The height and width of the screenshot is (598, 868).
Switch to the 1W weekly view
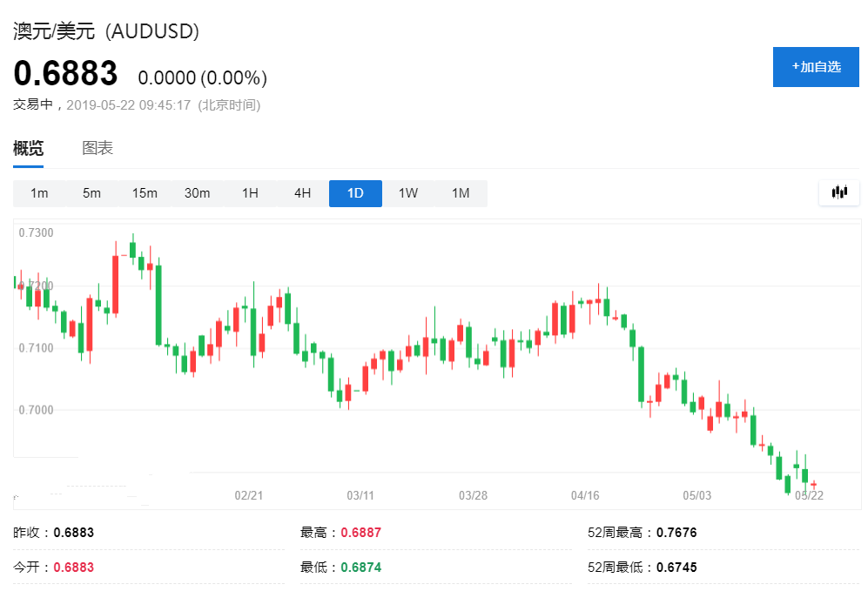coord(408,193)
